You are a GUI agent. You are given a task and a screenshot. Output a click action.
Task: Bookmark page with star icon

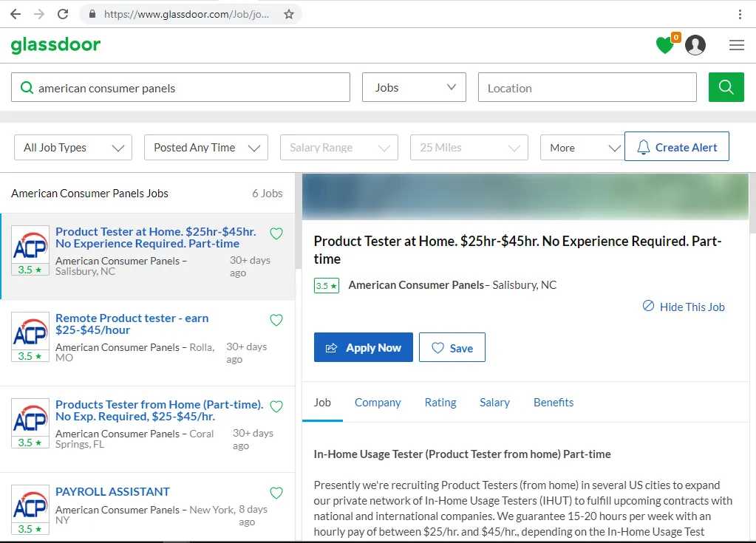(x=288, y=14)
